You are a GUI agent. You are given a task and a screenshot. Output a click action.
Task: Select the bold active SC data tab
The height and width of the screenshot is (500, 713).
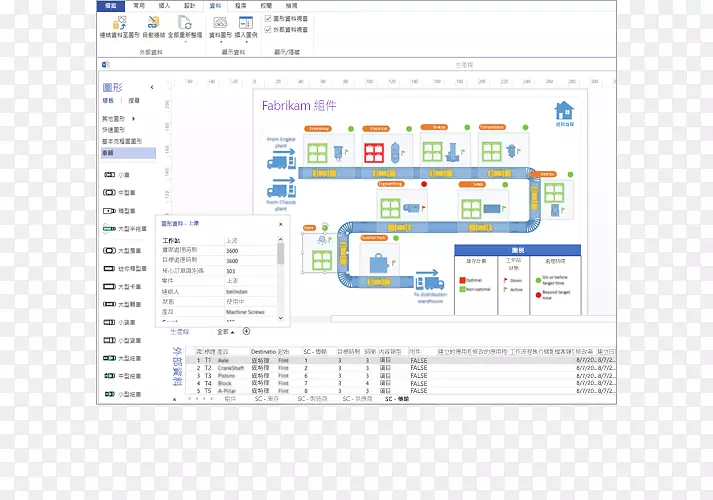pos(397,399)
